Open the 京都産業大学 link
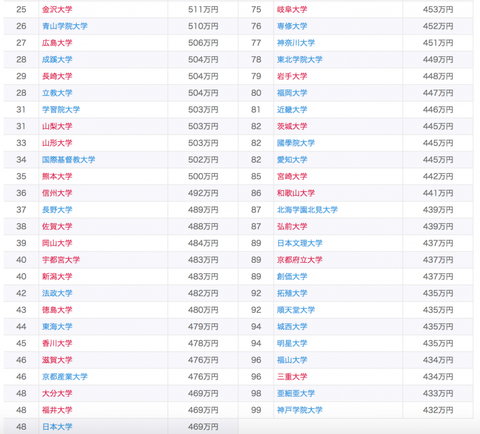This screenshot has width=480, height=434. [65, 376]
